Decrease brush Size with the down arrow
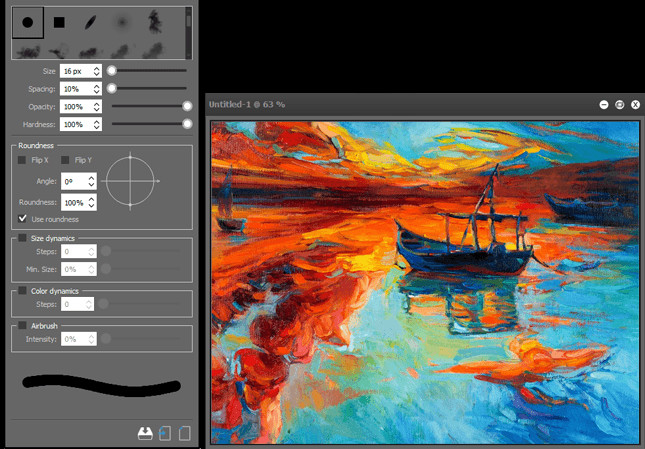This screenshot has width=645, height=449. coord(96,74)
